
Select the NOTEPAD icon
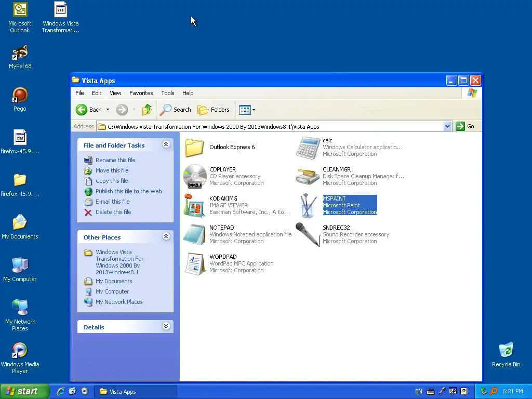(194, 234)
